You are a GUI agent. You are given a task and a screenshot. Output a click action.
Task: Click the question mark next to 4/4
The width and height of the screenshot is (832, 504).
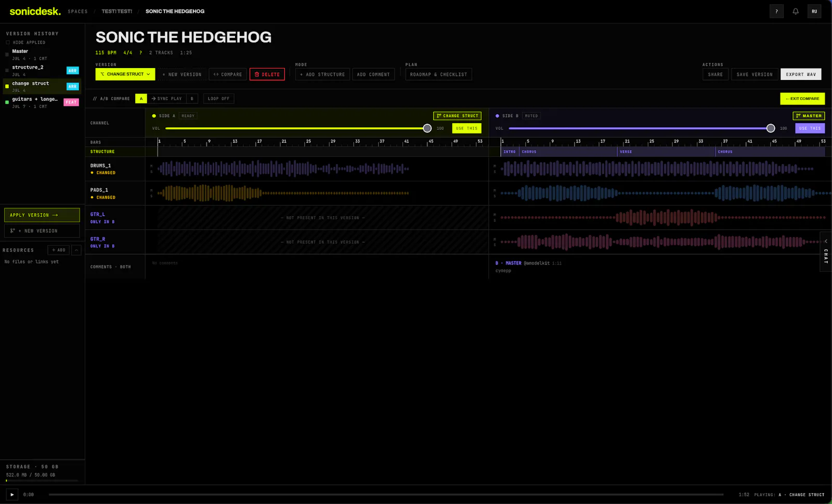(140, 52)
